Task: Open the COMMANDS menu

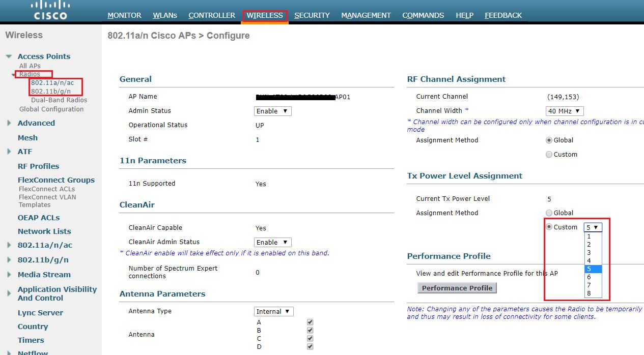Action: point(423,15)
